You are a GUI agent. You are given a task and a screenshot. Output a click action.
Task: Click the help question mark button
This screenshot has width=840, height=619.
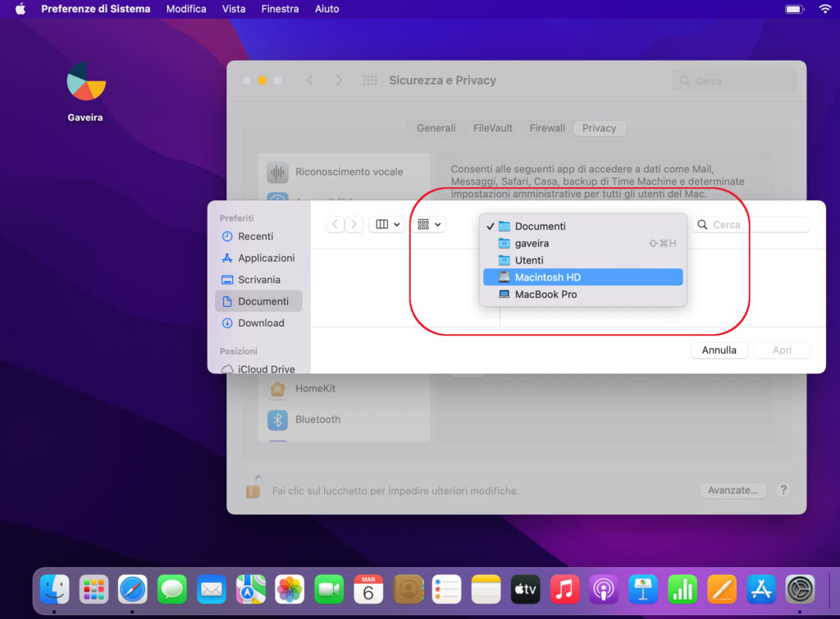tap(783, 490)
